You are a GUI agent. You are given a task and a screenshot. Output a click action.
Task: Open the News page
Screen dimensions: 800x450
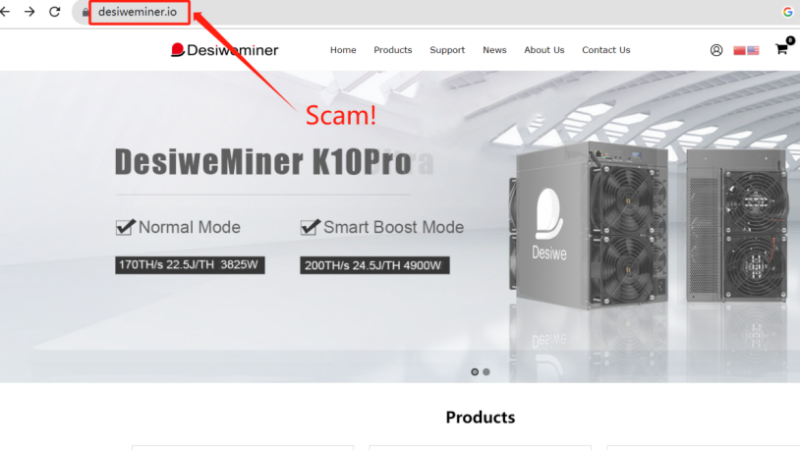494,50
